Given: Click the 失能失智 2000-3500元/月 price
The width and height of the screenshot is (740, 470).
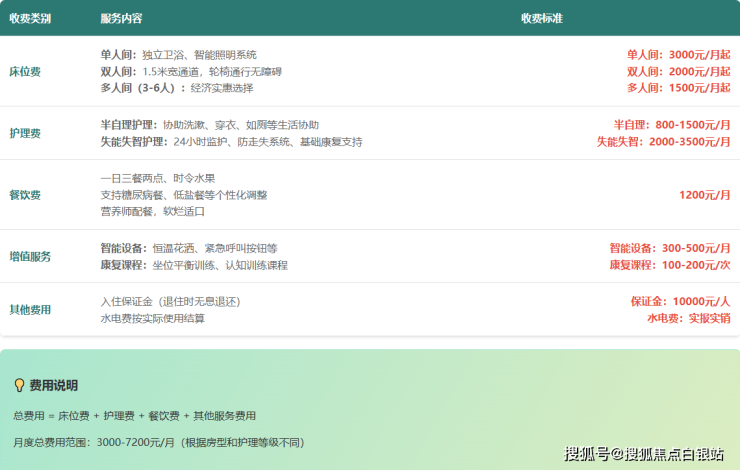Looking at the screenshot, I should click(663, 142).
